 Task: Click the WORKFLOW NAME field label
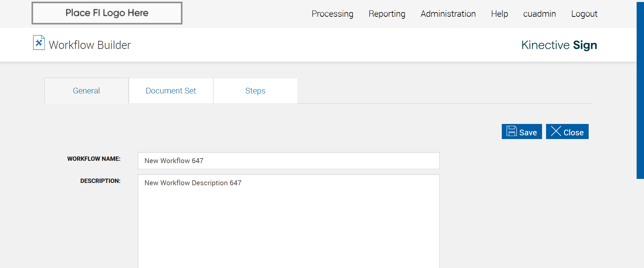94,159
